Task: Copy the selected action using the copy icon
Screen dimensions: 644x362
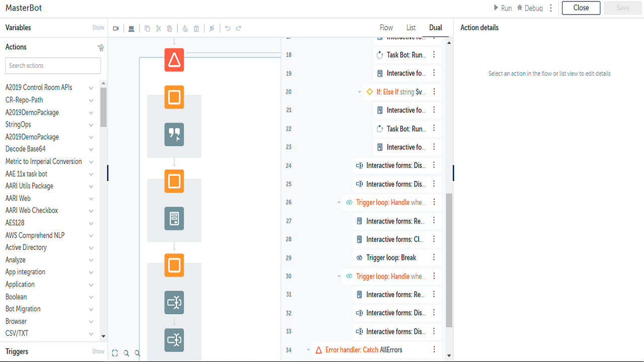Action: click(147, 29)
